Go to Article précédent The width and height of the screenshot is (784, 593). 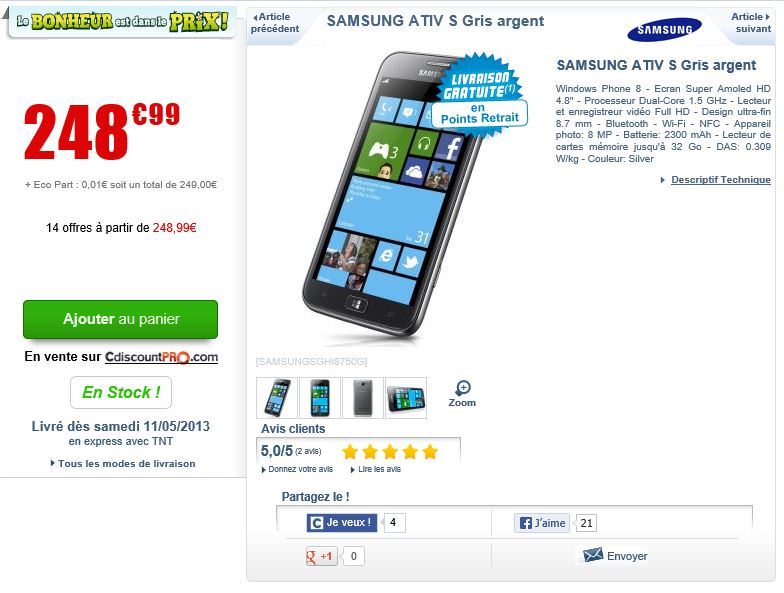pos(275,22)
